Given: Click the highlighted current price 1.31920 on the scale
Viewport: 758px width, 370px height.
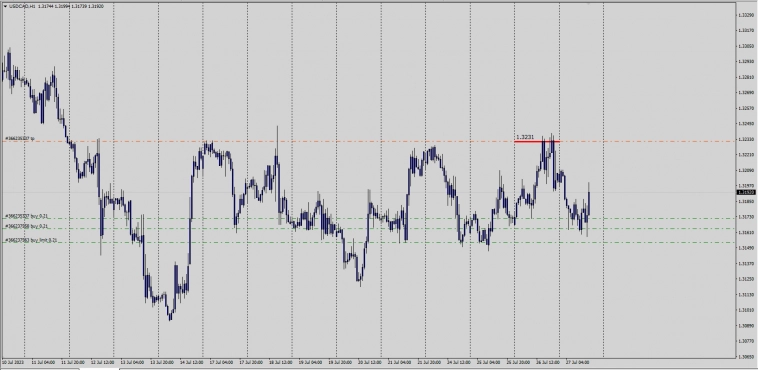Looking at the screenshot, I should pyautogui.click(x=746, y=192).
